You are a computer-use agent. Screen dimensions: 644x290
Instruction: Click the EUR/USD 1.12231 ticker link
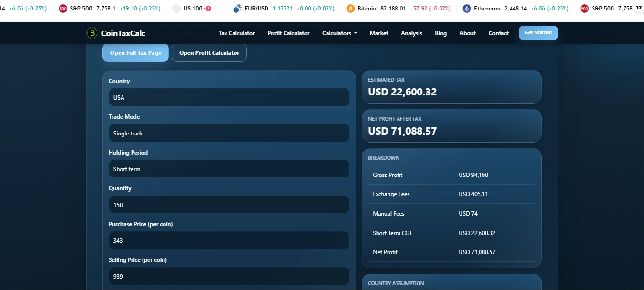(x=284, y=9)
